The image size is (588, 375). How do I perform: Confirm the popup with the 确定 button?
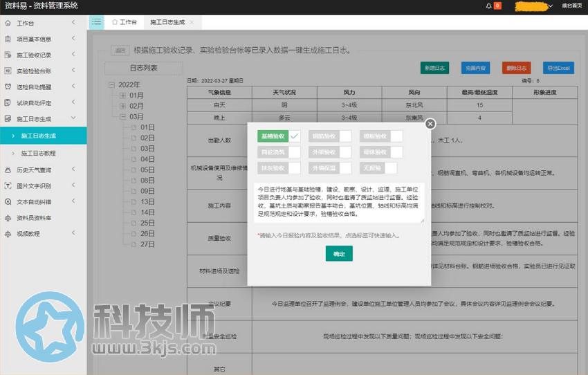(x=339, y=254)
